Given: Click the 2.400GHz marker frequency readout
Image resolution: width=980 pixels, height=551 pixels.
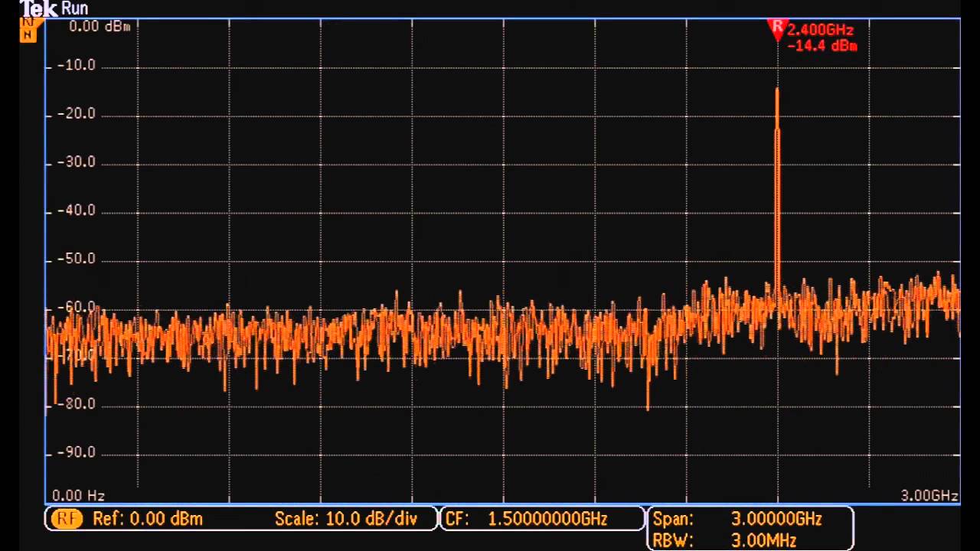Looking at the screenshot, I should click(820, 30).
